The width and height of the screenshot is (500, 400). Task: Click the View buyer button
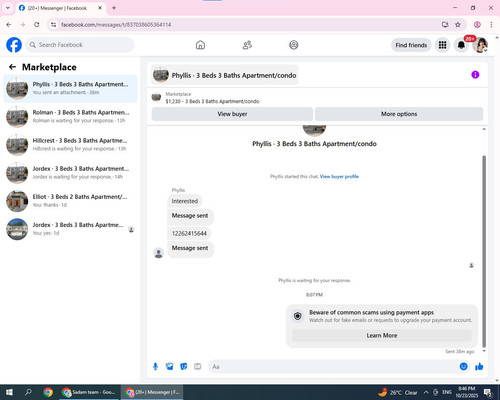[x=232, y=114]
